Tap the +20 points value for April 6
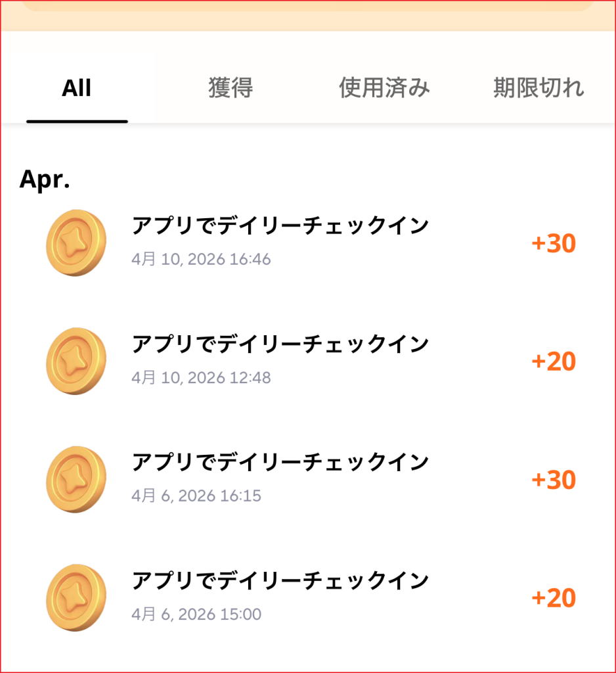616x673 pixels. tap(554, 599)
